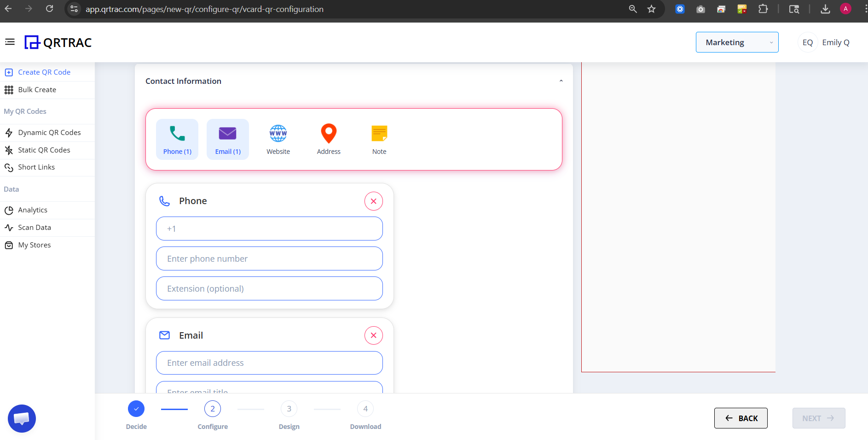This screenshot has height=440, width=868.
Task: Open the Bulk Create section
Action: pos(36,89)
